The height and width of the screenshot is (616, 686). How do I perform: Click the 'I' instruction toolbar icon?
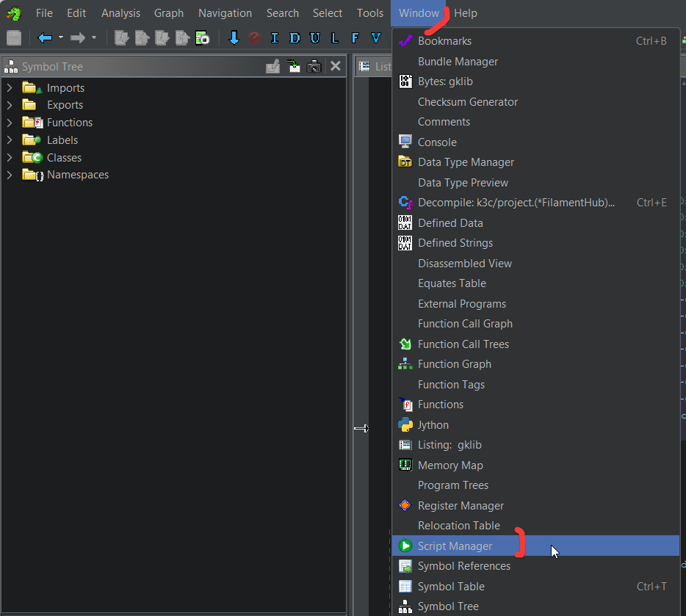[275, 38]
